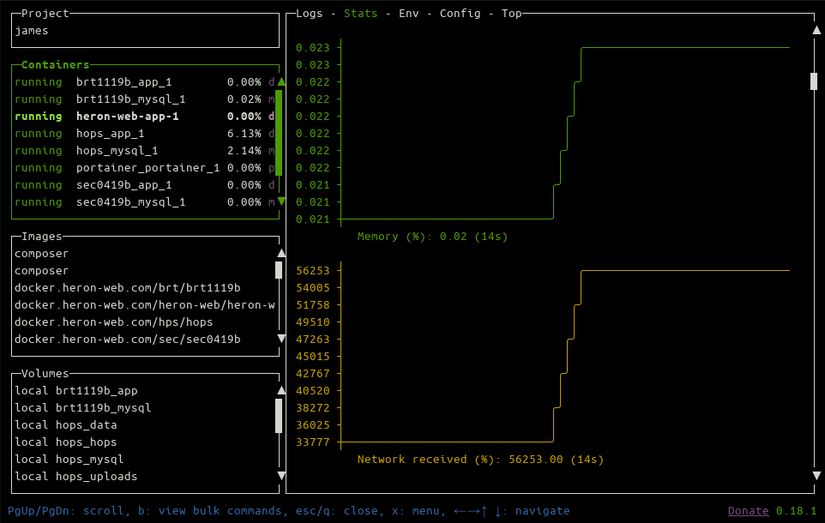825x523 pixels.
Task: Switch to the Top tab
Action: coord(511,13)
